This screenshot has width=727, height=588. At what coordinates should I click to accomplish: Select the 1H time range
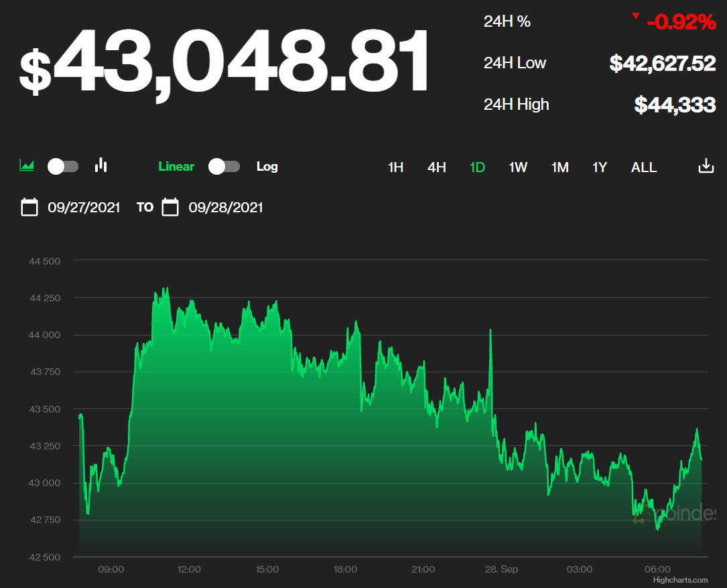[x=395, y=167]
